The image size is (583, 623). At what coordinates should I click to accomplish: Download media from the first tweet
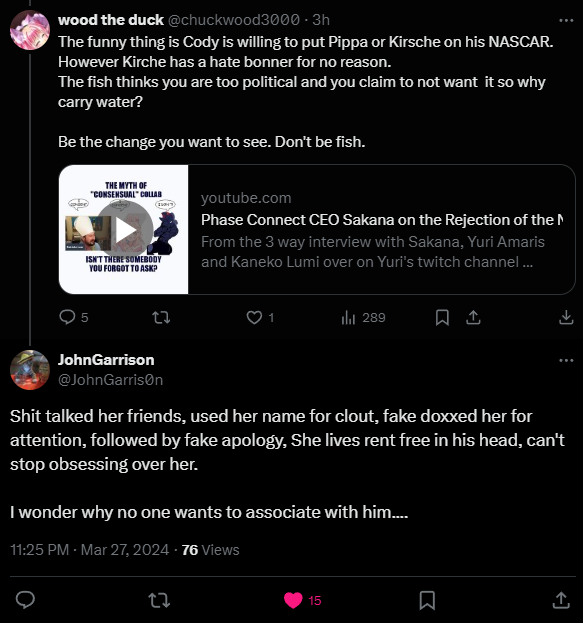point(566,317)
